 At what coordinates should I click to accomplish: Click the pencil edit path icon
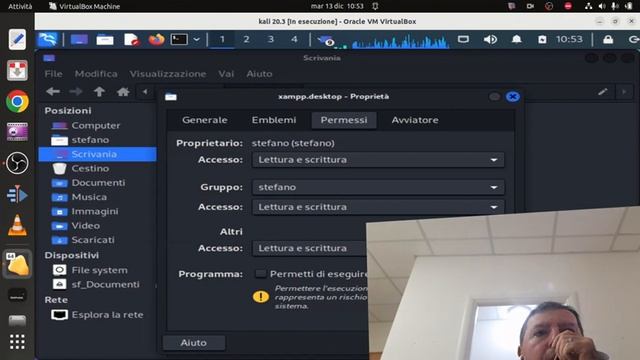(602, 92)
